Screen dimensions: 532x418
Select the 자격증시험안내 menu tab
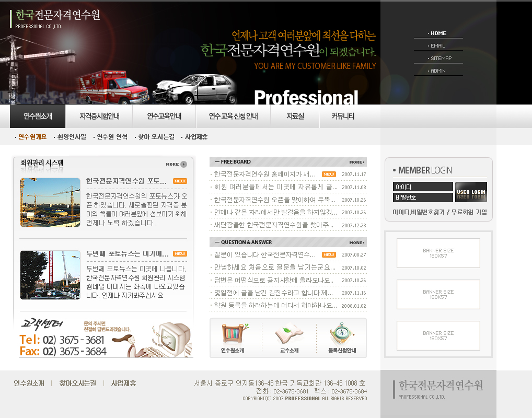tap(99, 117)
